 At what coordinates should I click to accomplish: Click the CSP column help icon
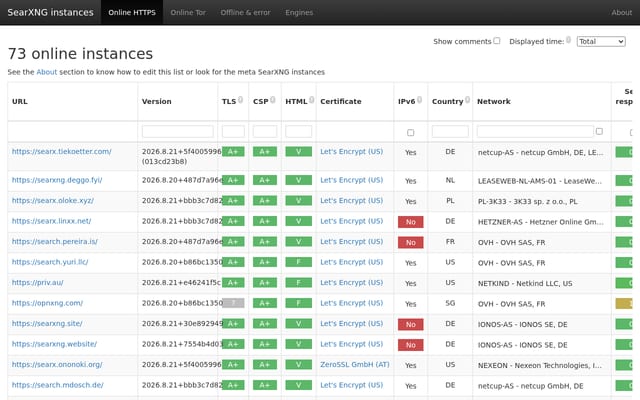[273, 100]
